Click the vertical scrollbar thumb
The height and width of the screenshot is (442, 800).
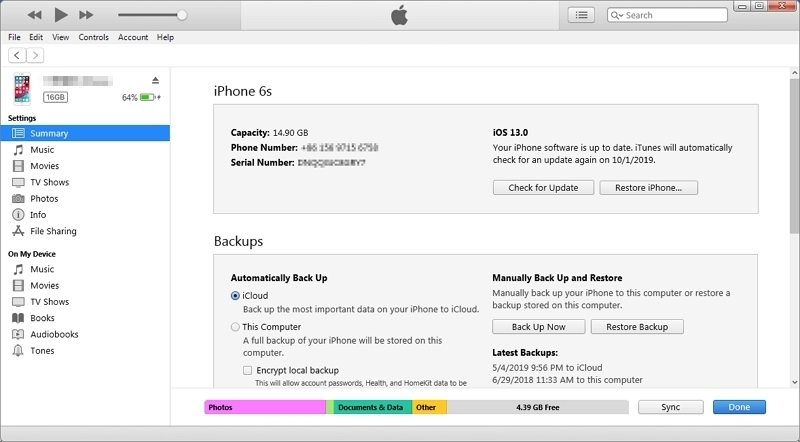click(x=794, y=156)
